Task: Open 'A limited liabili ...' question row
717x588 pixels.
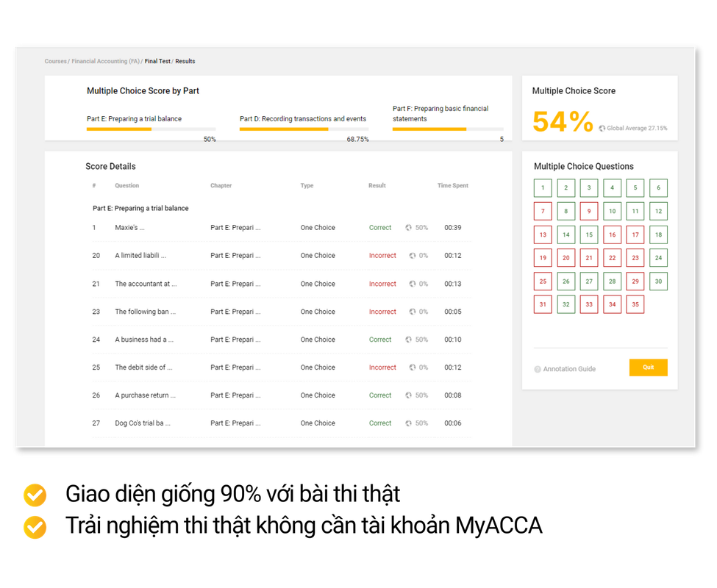Action: click(x=281, y=256)
